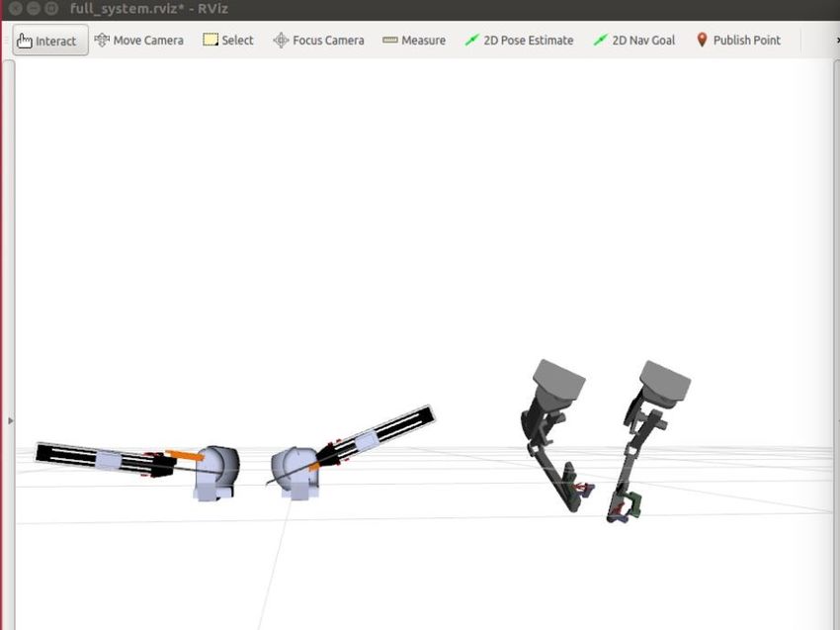Maximize the RViz window
Viewport: 840px width, 630px height.
(51, 9)
